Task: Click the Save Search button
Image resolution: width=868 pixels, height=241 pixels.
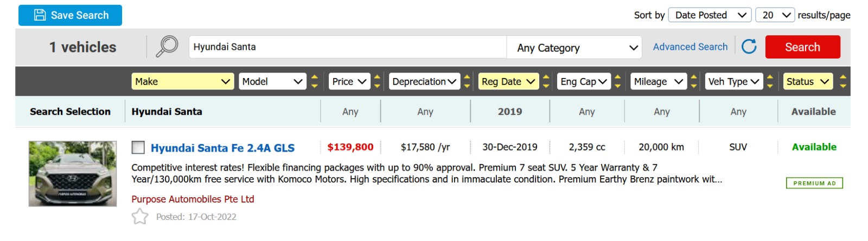Action: tap(71, 15)
